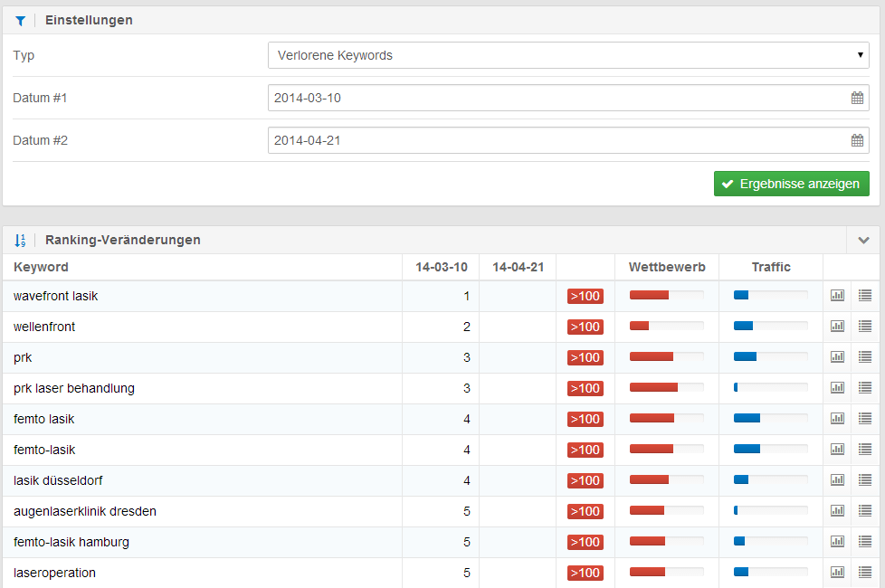Select the femto-lasik hamburg keyword row
This screenshot has width=885, height=588.
tap(71, 542)
